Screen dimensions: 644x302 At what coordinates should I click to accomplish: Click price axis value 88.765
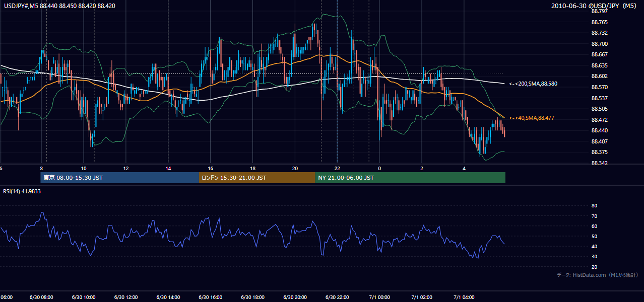(x=599, y=22)
